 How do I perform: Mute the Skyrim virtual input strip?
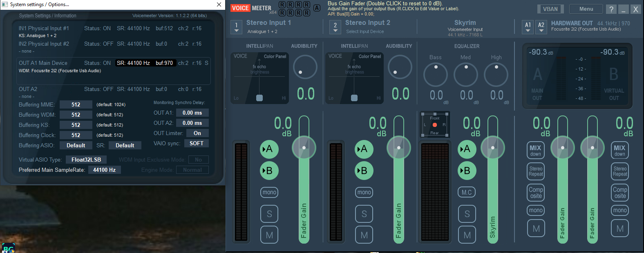pos(467,235)
